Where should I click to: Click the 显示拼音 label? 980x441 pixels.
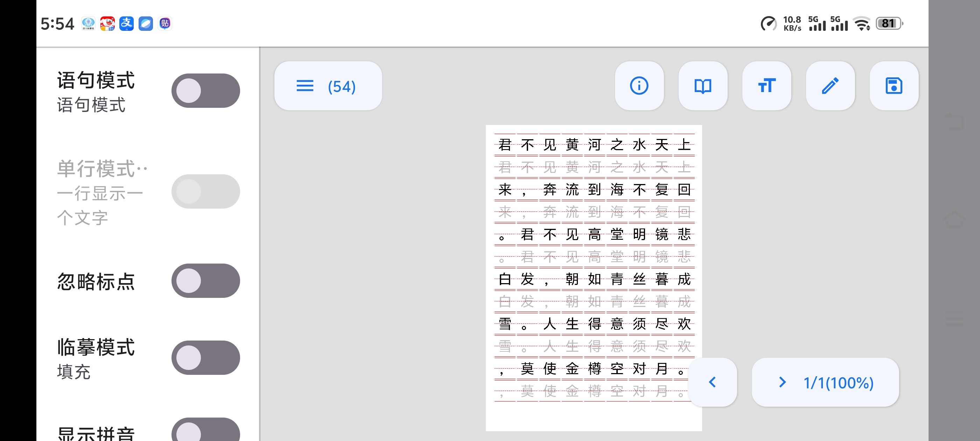96,433
